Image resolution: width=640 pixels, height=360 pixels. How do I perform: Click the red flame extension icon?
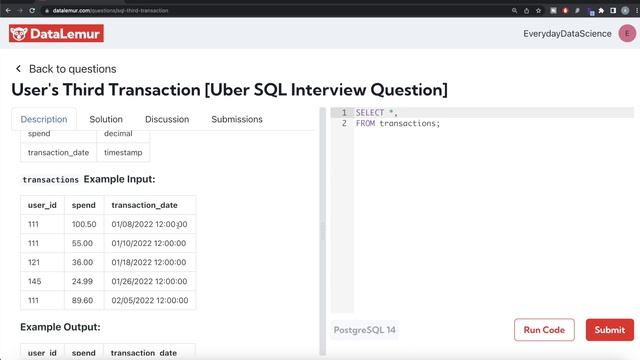[x=565, y=11]
